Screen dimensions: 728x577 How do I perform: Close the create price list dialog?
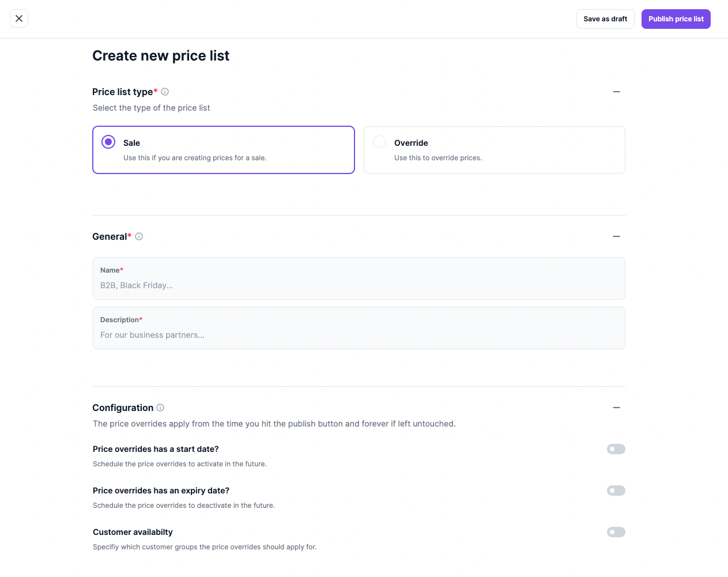[19, 18]
